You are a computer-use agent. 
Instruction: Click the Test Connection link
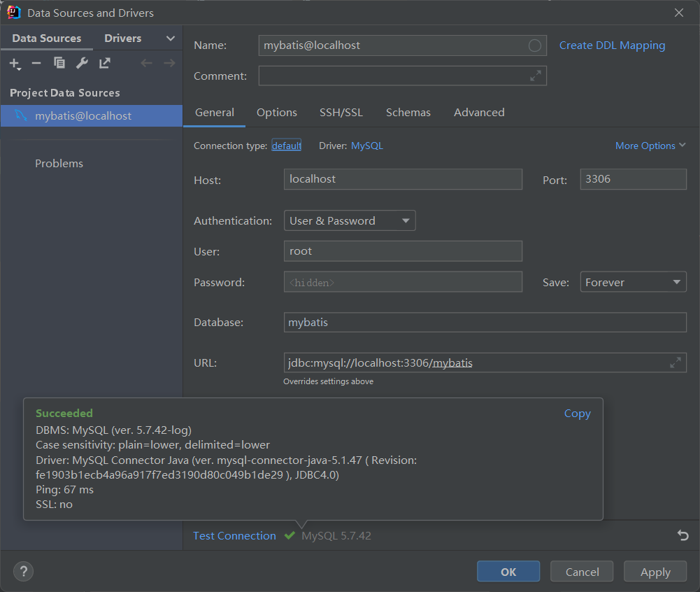[x=234, y=536]
